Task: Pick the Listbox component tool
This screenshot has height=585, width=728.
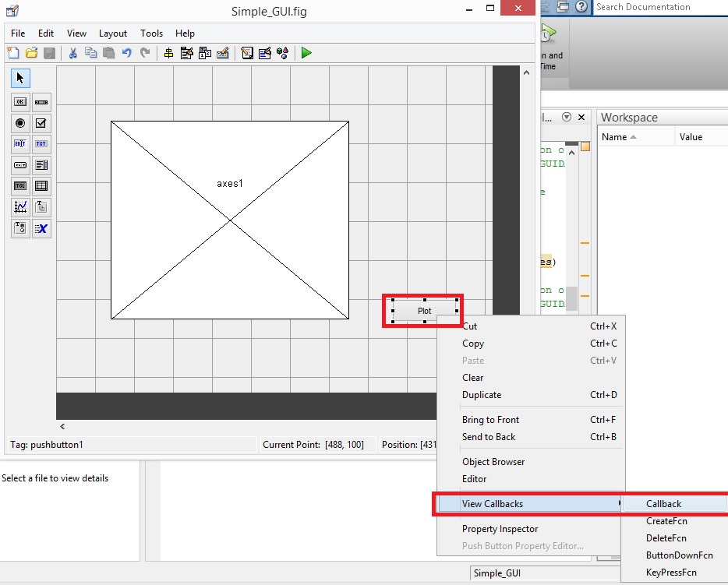Action: click(x=41, y=164)
